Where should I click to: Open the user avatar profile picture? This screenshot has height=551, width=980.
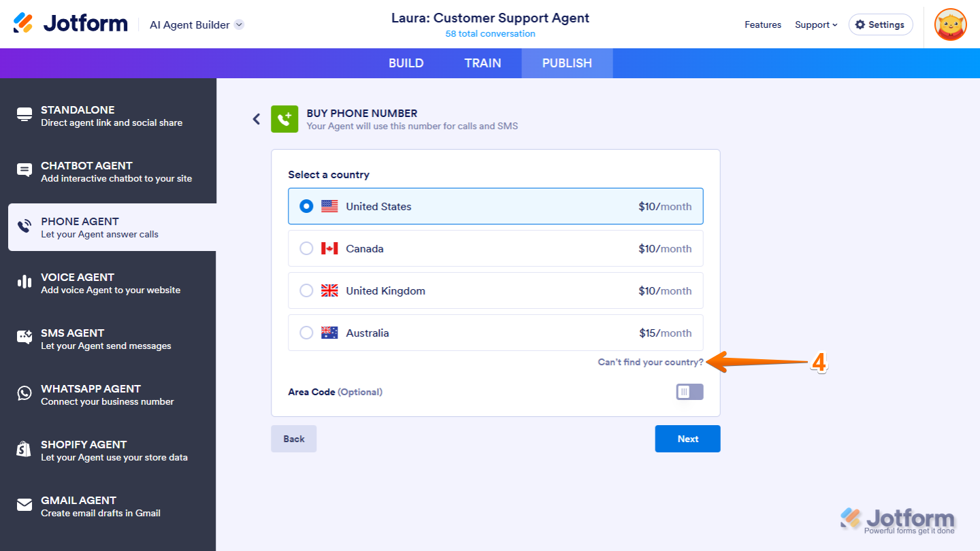click(x=950, y=24)
